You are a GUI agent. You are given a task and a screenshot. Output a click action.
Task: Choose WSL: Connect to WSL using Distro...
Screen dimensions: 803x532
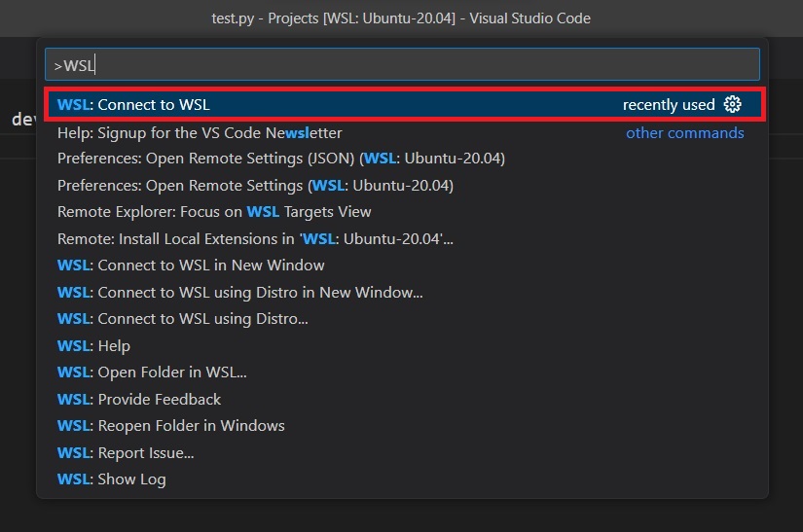click(x=402, y=319)
